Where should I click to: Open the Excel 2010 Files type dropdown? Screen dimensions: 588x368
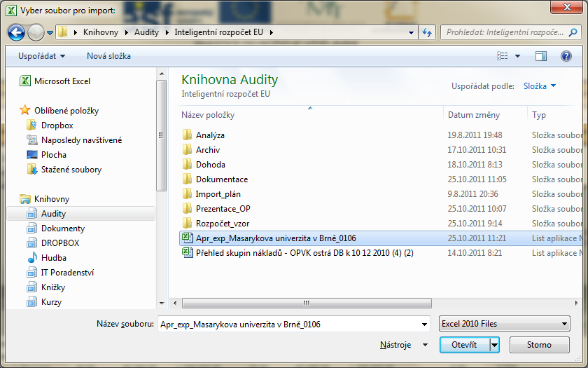point(505,324)
